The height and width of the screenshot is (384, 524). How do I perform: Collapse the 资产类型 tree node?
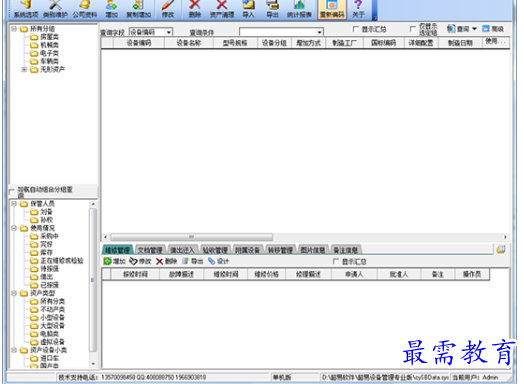pos(14,293)
